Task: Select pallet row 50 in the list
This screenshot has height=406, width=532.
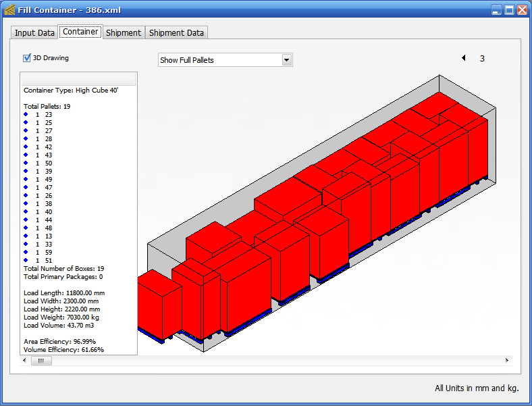Action: point(38,163)
